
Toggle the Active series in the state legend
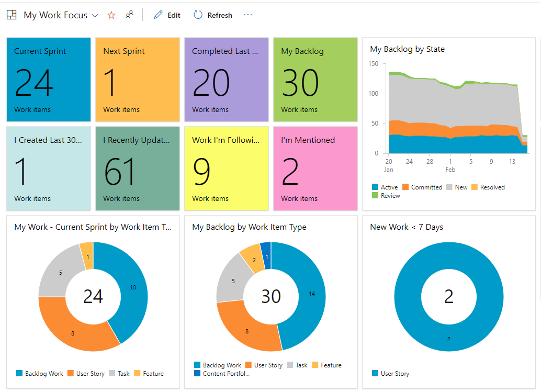[x=385, y=187]
